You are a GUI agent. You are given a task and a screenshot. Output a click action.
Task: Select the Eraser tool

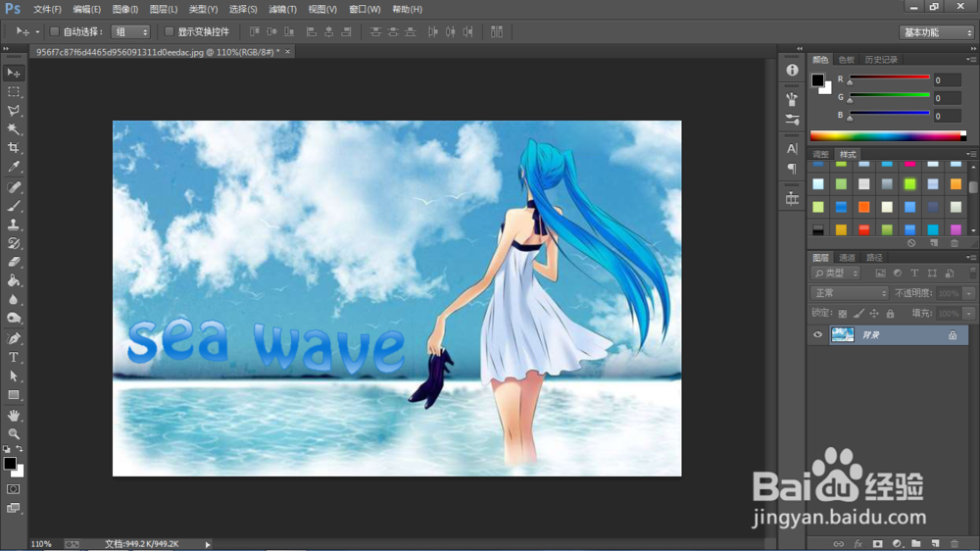click(13, 262)
